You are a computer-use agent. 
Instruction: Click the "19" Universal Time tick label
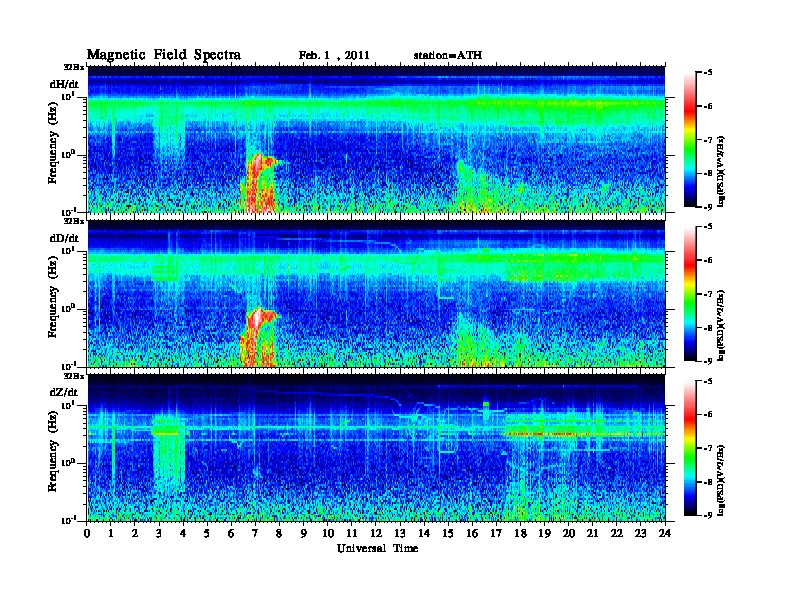[x=545, y=534]
